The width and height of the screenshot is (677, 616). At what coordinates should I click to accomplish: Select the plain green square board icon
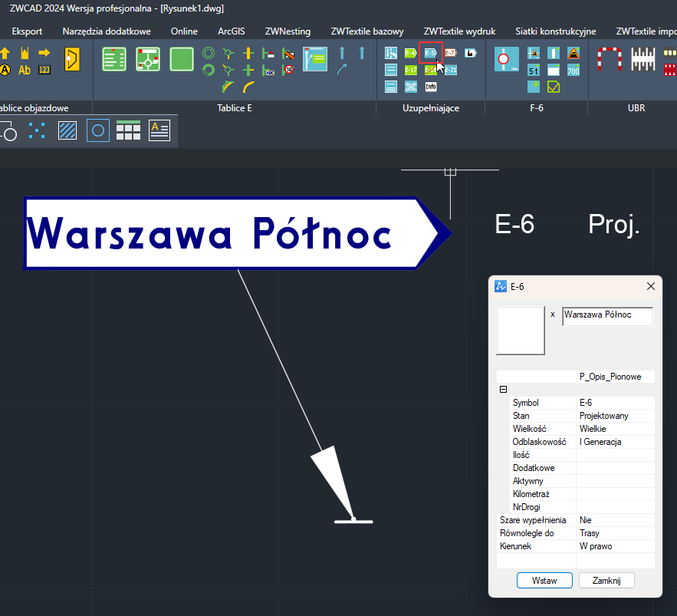pos(182,60)
